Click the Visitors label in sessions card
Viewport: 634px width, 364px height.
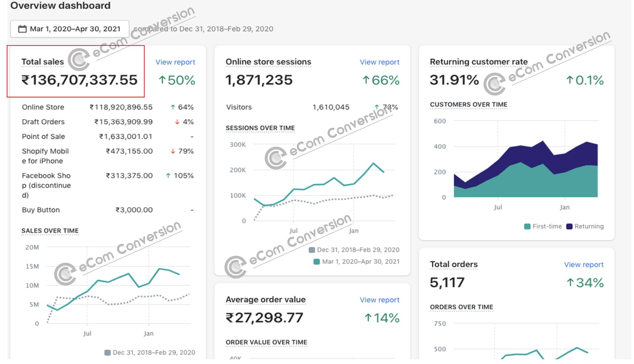239,107
